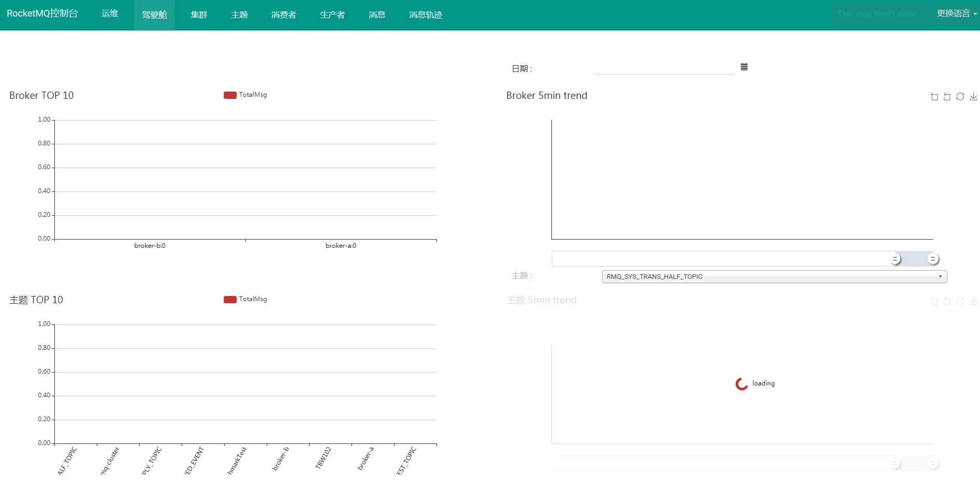
Task: Open the 集群 cluster tab
Action: [199, 15]
